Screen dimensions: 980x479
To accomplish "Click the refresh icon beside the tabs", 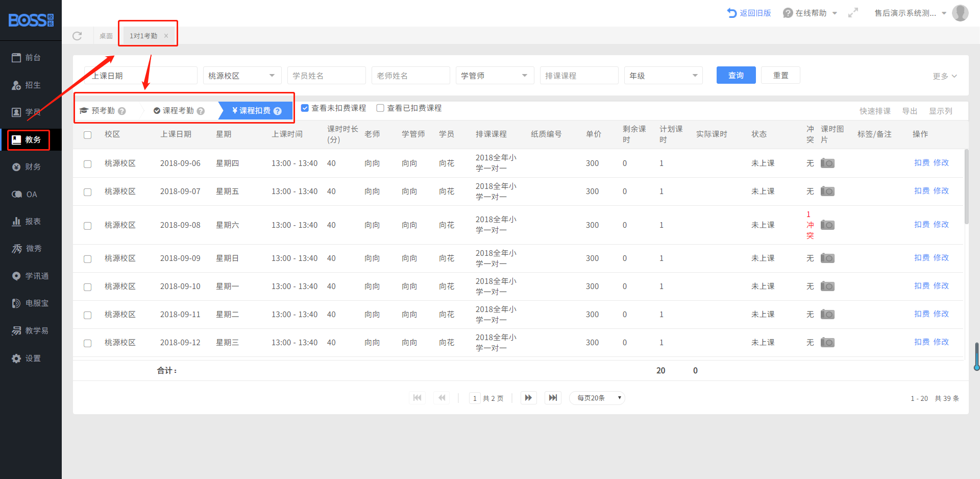I will pos(77,36).
